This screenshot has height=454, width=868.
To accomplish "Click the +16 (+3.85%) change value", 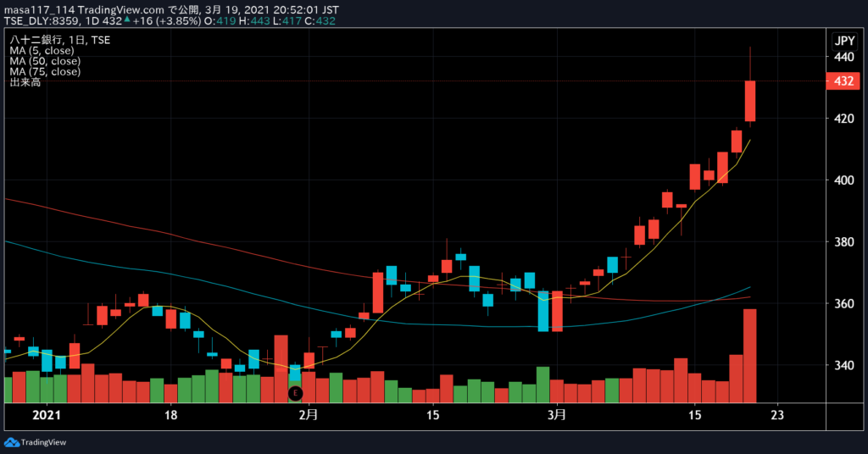I will point(167,21).
